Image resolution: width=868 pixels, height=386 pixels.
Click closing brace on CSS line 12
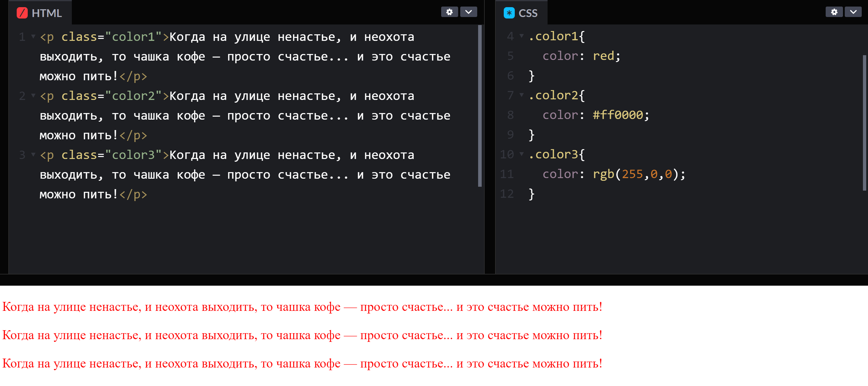point(531,194)
